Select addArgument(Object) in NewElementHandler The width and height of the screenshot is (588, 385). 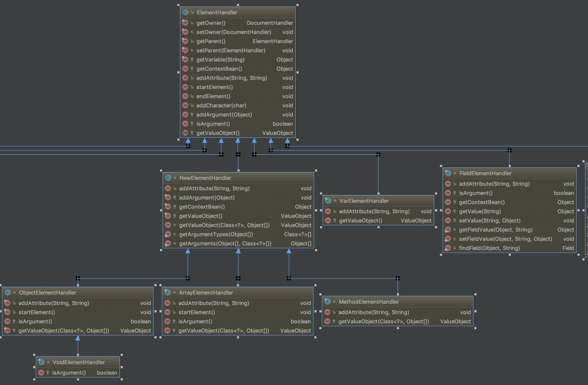point(206,198)
